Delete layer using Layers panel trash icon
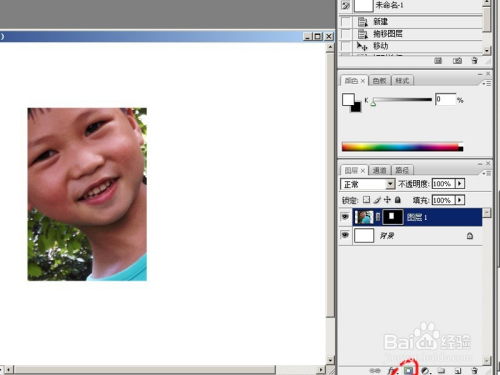This screenshot has width=500, height=375. (474, 370)
